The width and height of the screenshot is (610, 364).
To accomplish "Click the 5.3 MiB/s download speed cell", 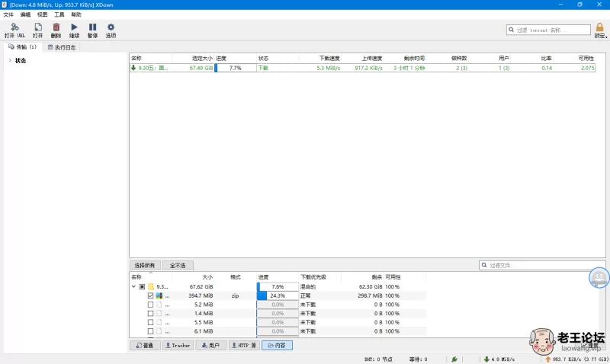I will click(329, 68).
